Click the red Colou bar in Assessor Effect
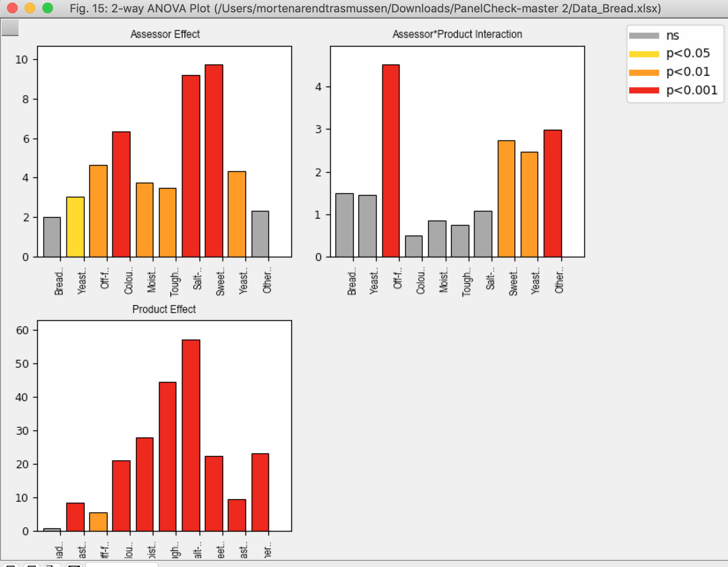This screenshot has width=728, height=567. [x=121, y=194]
